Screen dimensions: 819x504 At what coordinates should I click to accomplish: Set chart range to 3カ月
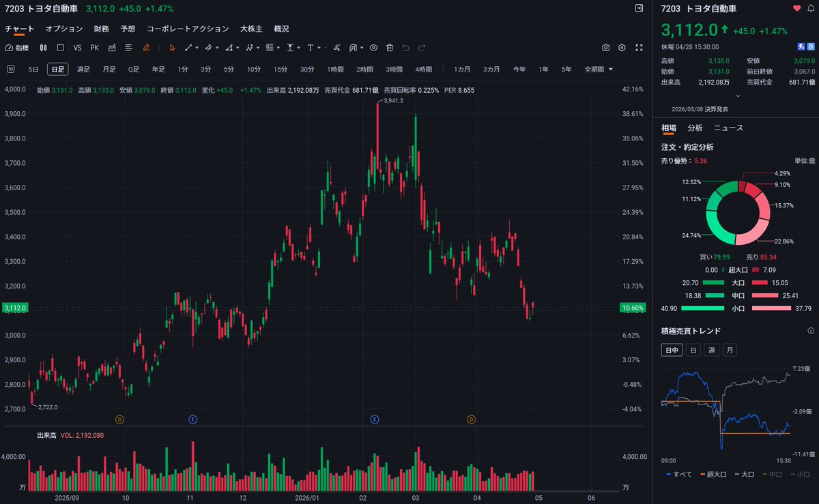491,69
